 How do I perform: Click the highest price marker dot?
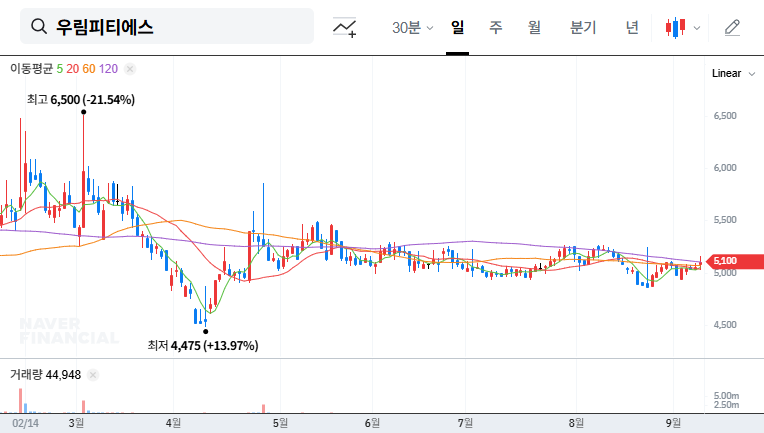[x=83, y=112]
